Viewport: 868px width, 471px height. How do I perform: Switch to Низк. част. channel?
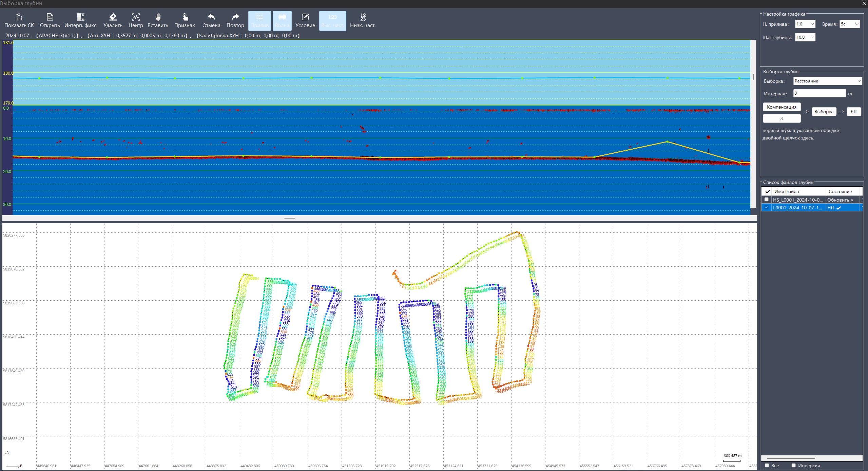pos(363,20)
